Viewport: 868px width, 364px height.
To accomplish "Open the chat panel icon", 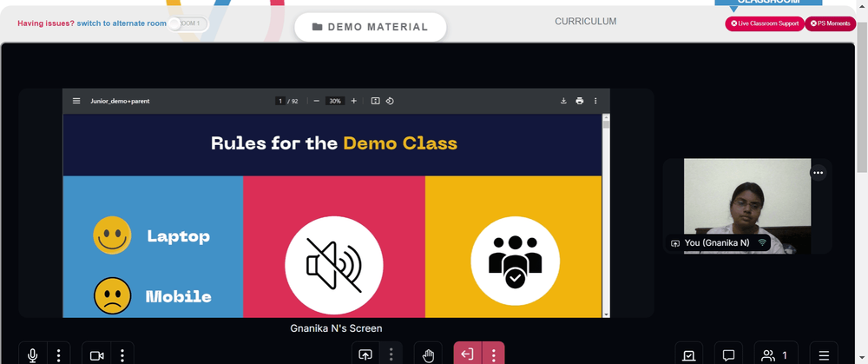I will 728,355.
